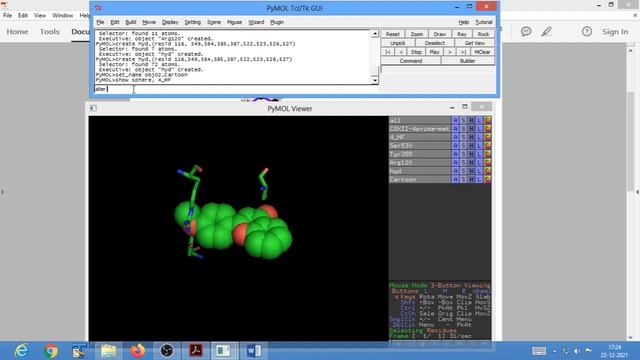The width and height of the screenshot is (640, 360).
Task: Open Label menu for 'all' row
Action: pyautogui.click(x=479, y=120)
